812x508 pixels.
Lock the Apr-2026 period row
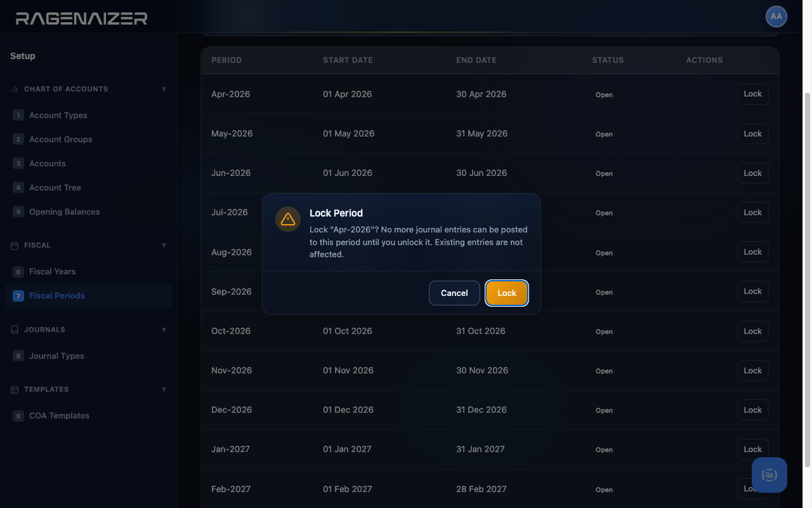[x=752, y=94]
